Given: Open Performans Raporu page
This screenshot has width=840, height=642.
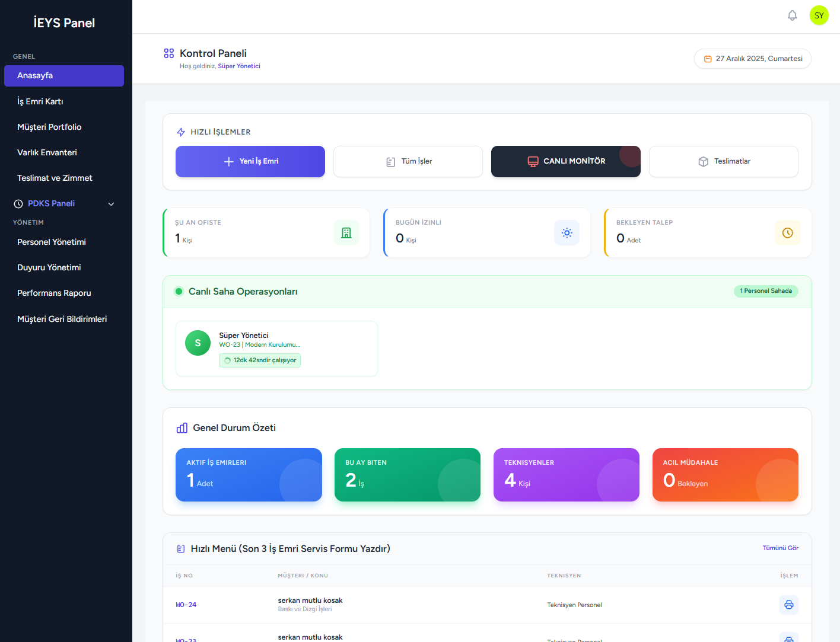Looking at the screenshot, I should click(x=54, y=293).
